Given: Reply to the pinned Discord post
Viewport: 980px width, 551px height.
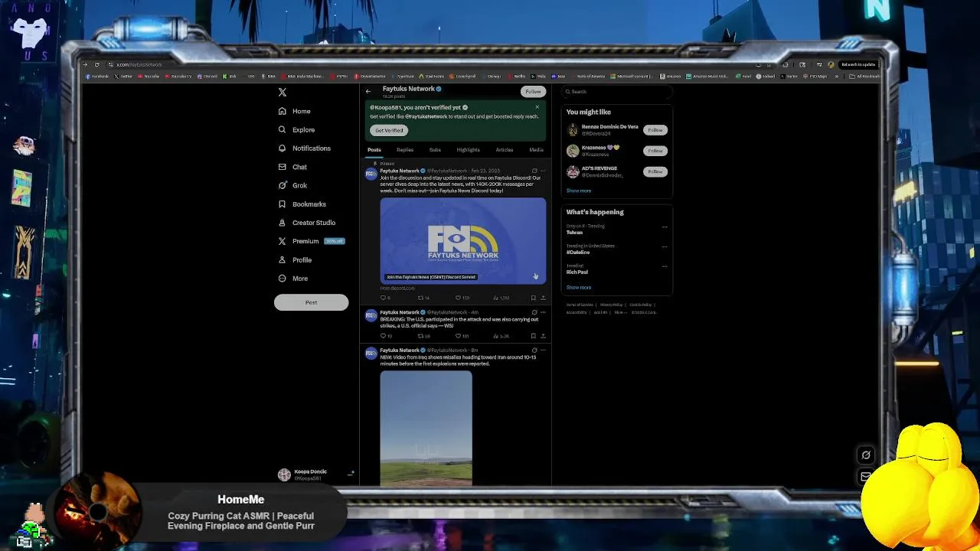Looking at the screenshot, I should coord(384,298).
